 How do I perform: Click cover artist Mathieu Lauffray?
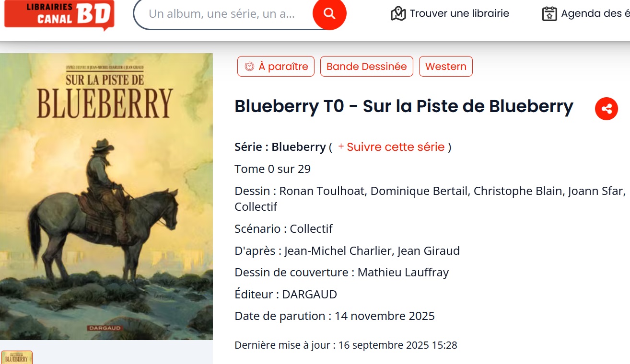(x=403, y=273)
